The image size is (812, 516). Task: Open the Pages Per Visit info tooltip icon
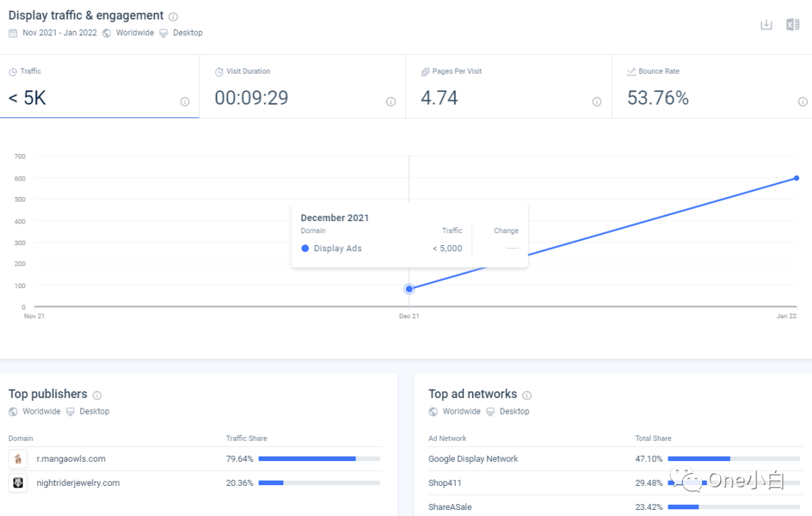(x=597, y=101)
